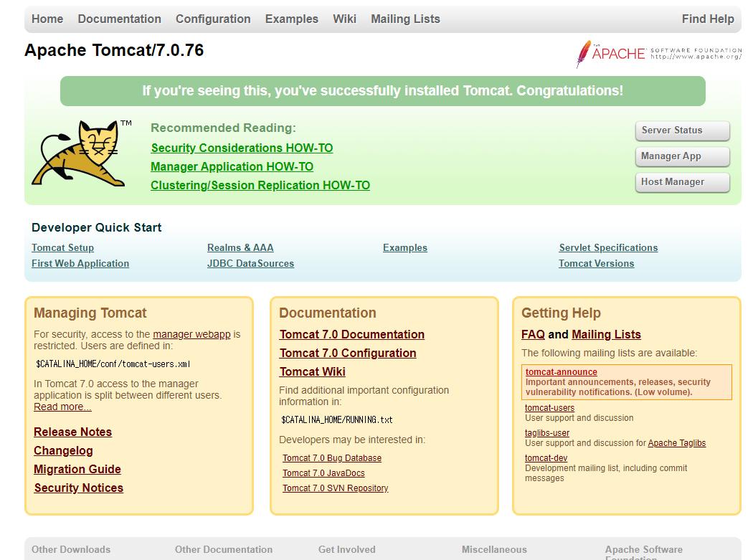Screen dimensions: 753x560
Task: Open Tomcat 7.0 Configuration link
Action: (348, 353)
